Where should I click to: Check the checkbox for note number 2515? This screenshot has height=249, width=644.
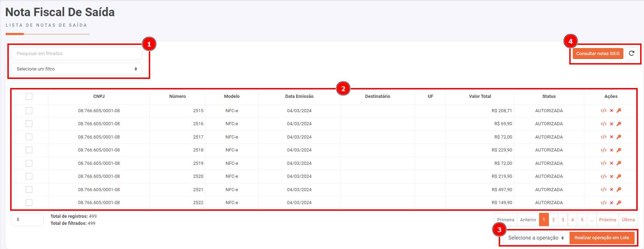pos(29,111)
